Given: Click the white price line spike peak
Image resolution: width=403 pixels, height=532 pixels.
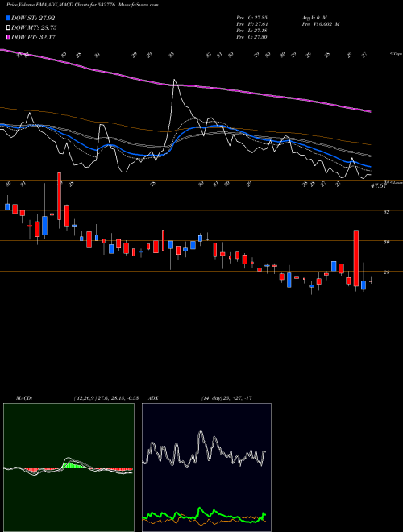Looking at the screenshot, I should click(x=174, y=81).
